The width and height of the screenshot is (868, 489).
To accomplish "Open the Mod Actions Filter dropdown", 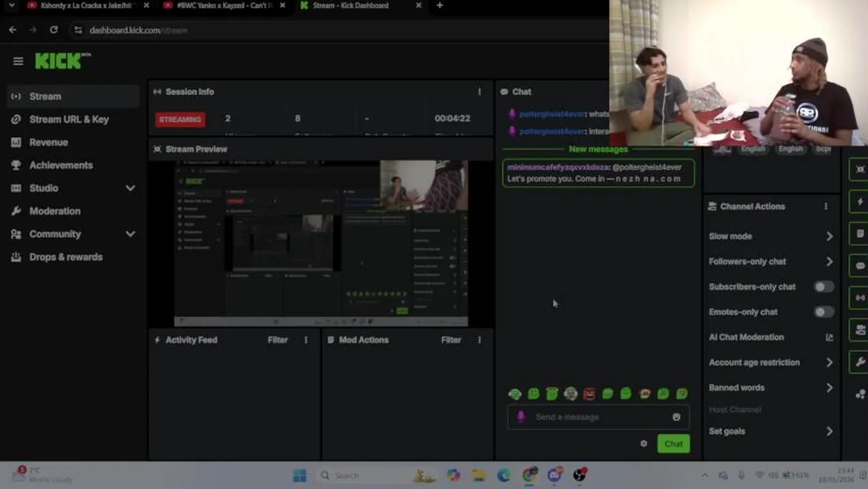I will tap(451, 340).
